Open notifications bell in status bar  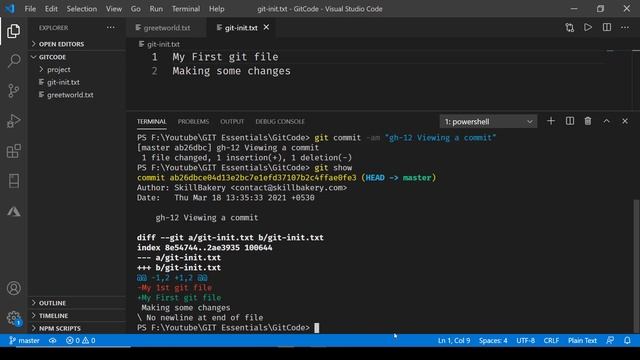point(627,340)
